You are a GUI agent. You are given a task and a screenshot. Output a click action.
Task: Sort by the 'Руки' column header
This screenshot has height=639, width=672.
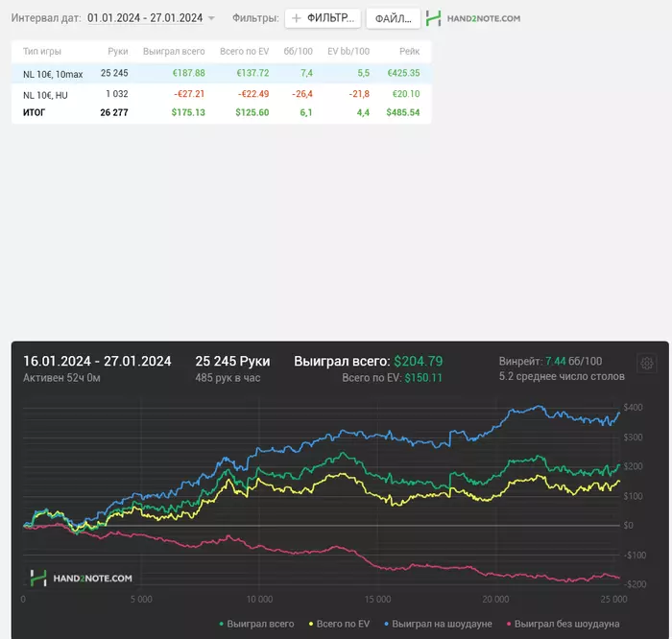tap(117, 50)
